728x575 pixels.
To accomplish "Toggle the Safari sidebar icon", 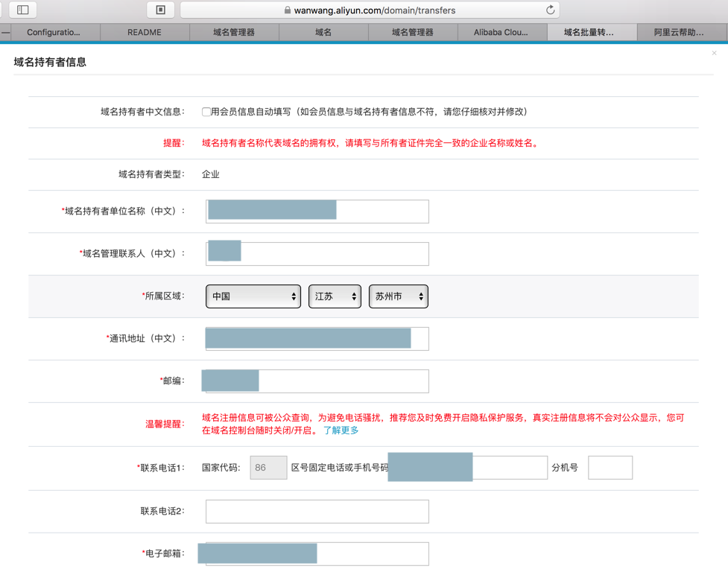I will coord(23,10).
